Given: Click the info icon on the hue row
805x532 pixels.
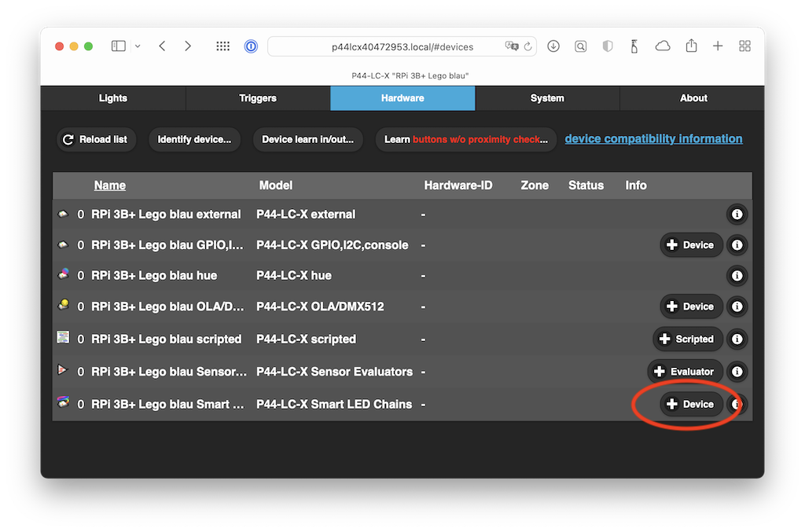Looking at the screenshot, I should [737, 276].
